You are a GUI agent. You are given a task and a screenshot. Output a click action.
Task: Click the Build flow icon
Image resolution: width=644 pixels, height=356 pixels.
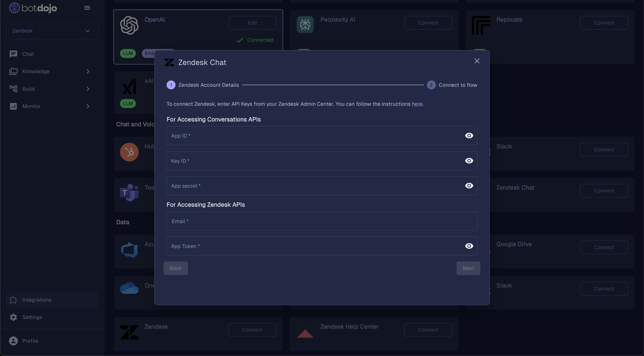[13, 89]
